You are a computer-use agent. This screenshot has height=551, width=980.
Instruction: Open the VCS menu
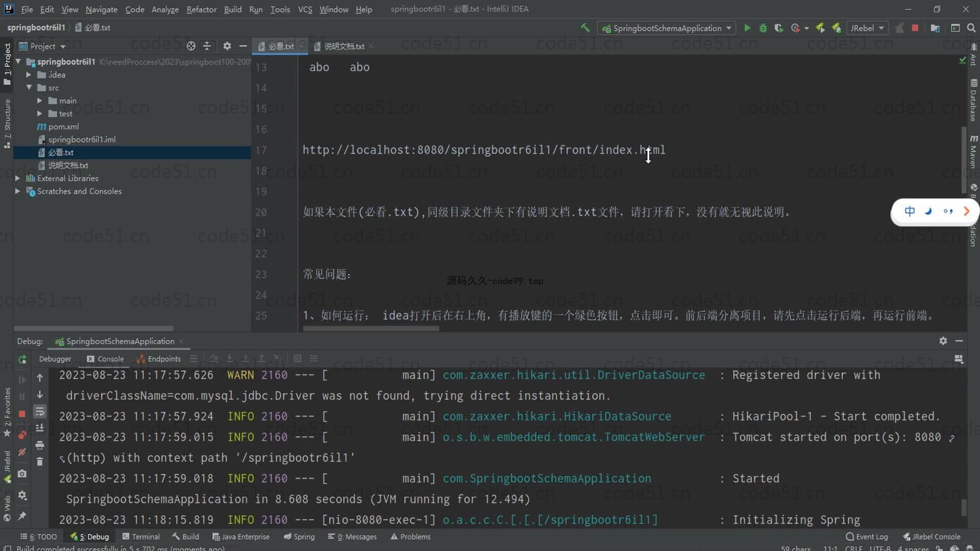305,9
